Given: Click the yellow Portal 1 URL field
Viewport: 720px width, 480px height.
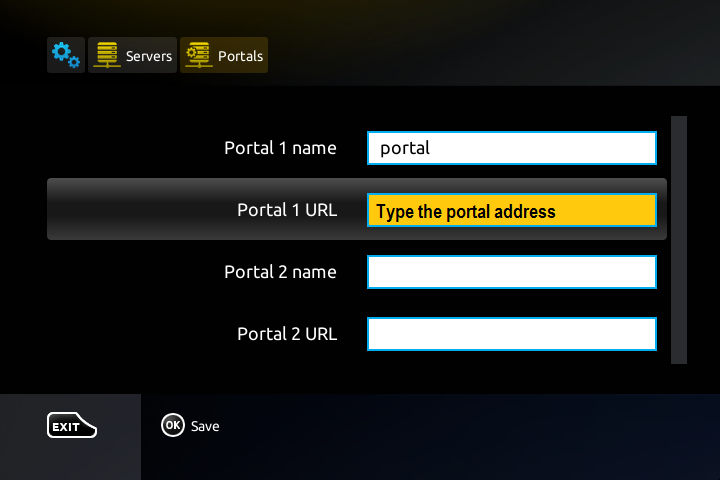Looking at the screenshot, I should (x=511, y=211).
